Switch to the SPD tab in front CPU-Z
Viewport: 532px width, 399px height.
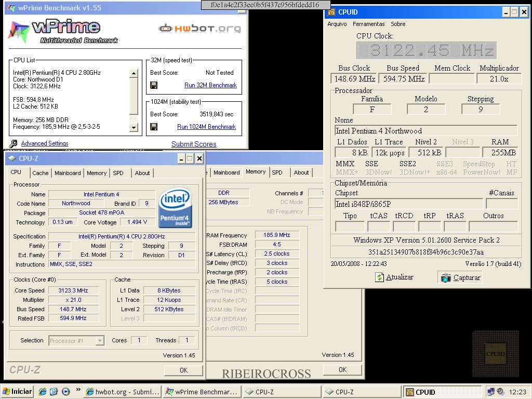pyautogui.click(x=118, y=173)
